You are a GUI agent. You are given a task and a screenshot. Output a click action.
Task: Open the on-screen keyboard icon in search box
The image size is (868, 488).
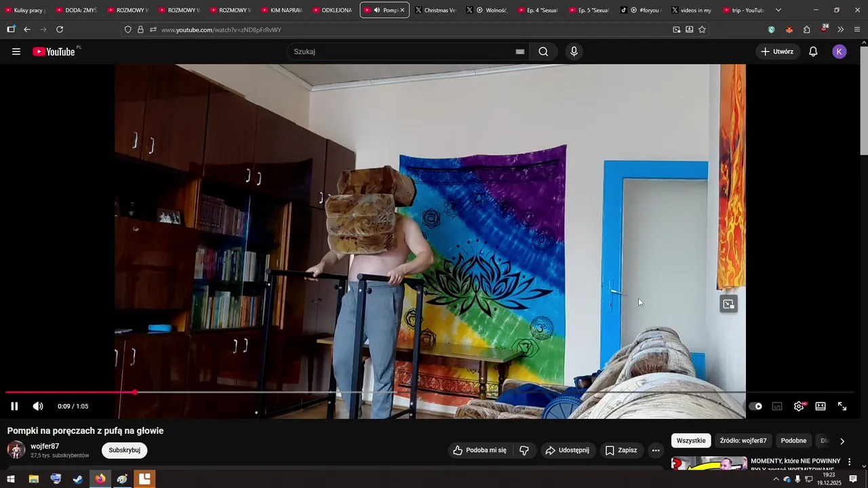520,52
